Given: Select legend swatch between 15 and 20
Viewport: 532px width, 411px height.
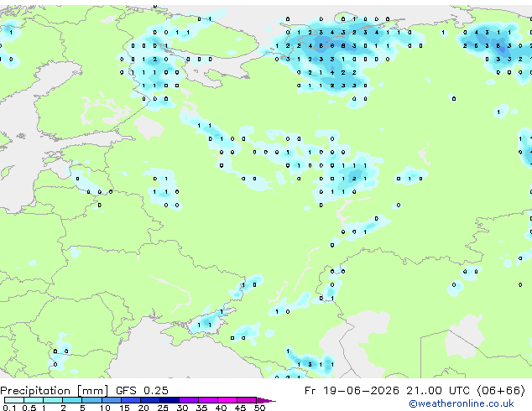Looking at the screenshot, I should 130,400.
